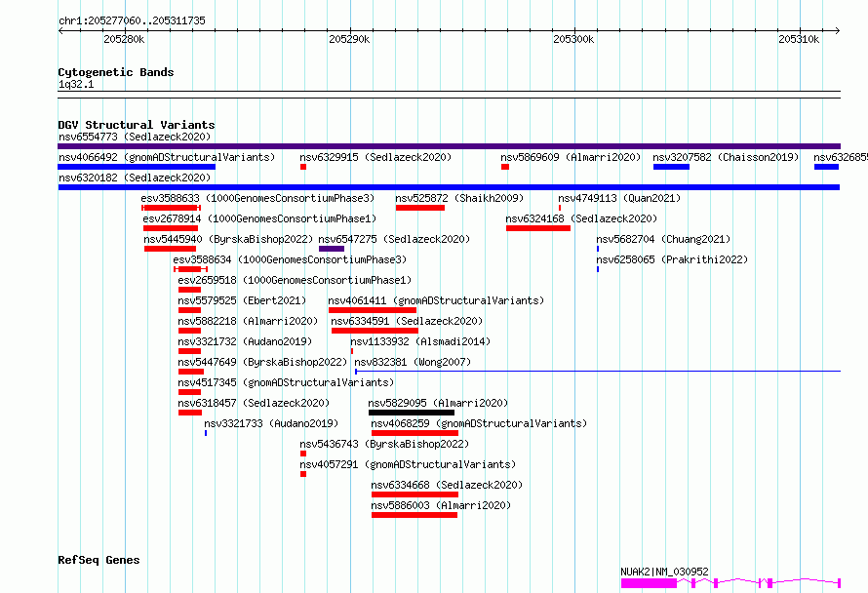
Task: Open nsv5579525 (Ebert2021) label
Action: click(242, 300)
